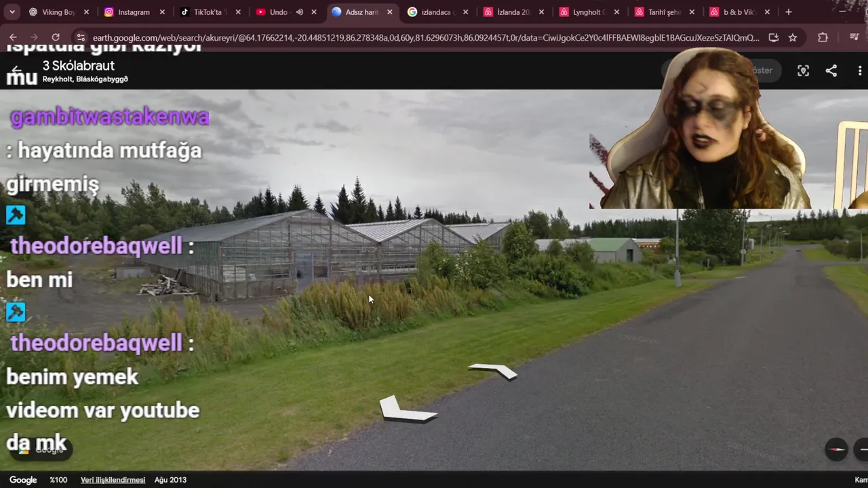Open the Lyngholt browser tab
Viewport: 868px width, 488px height.
(x=589, y=12)
